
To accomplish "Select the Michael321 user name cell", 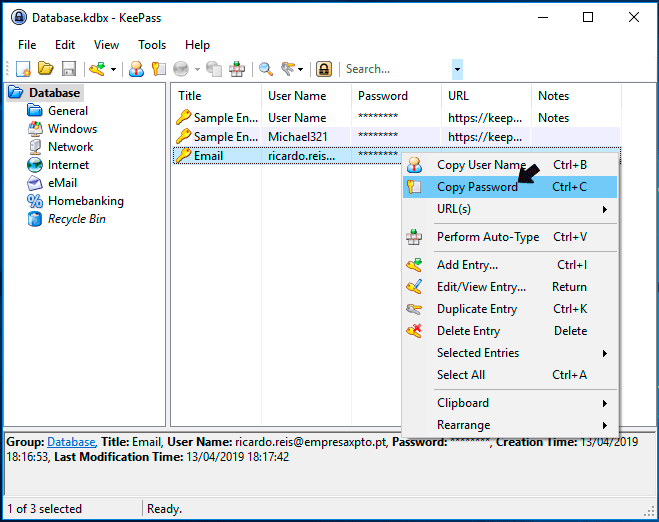I will pyautogui.click(x=298, y=137).
